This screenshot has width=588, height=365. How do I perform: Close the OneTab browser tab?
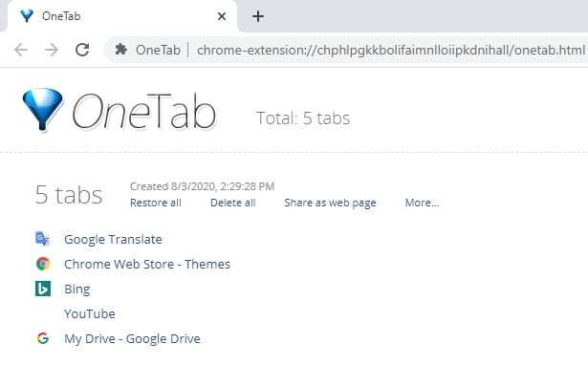(222, 16)
